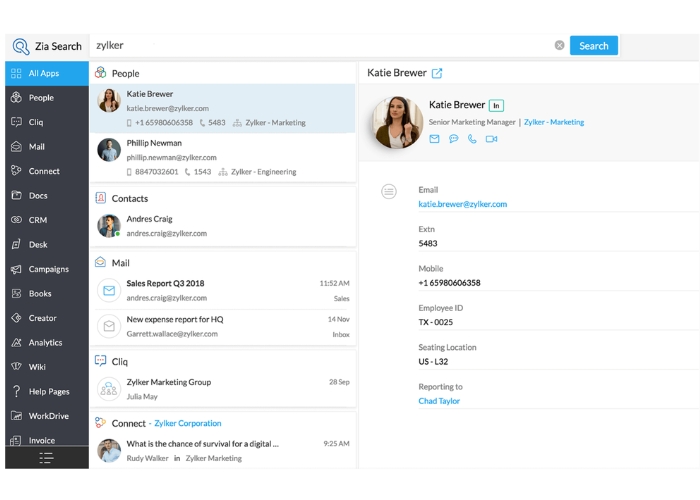Click the In status badge next to Katie Brewer
Viewport: 700px width, 500px height.
496,105
